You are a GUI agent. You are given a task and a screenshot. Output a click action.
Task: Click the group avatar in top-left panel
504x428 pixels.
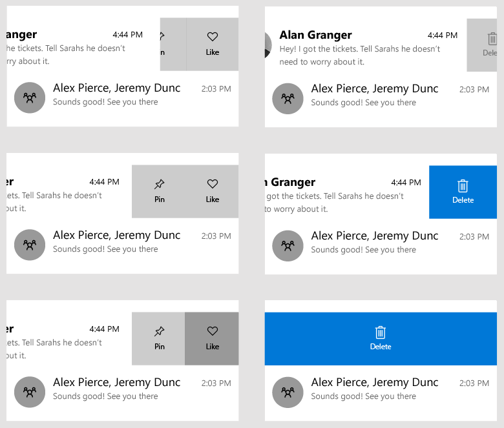coord(30,97)
